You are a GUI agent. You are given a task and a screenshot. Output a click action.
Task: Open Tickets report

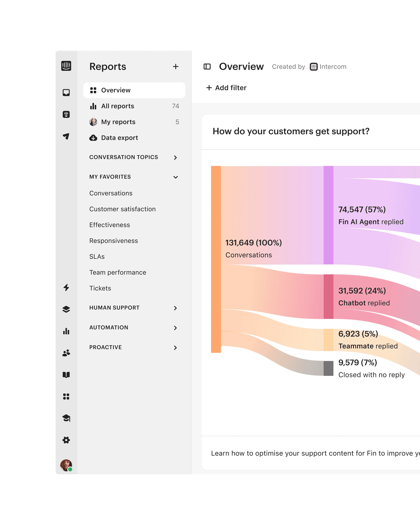[100, 288]
